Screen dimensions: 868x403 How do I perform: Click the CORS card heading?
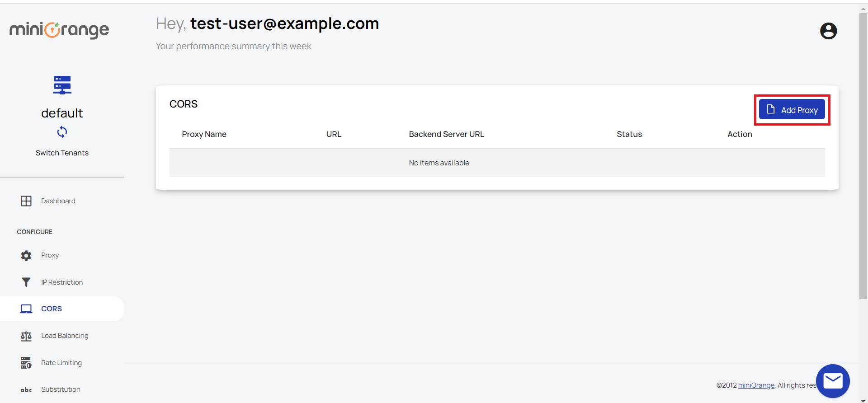coord(184,104)
